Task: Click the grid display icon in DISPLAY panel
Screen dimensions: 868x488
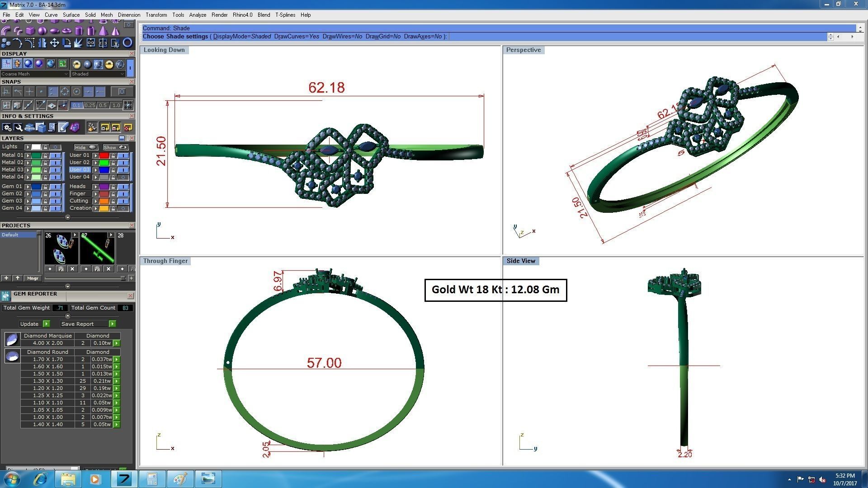Action: point(6,64)
